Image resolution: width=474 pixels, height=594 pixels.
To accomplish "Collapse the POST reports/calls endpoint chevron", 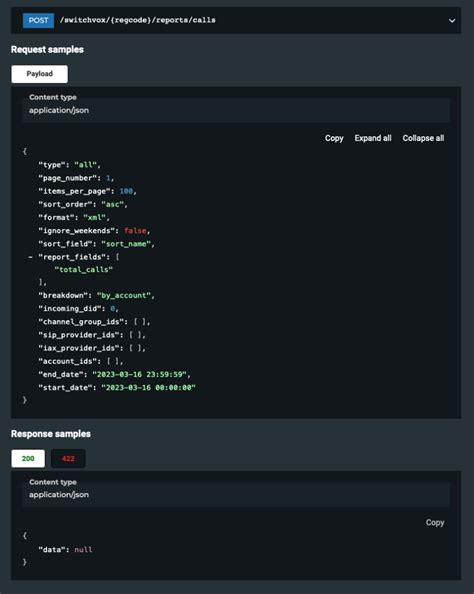I will 452,20.
